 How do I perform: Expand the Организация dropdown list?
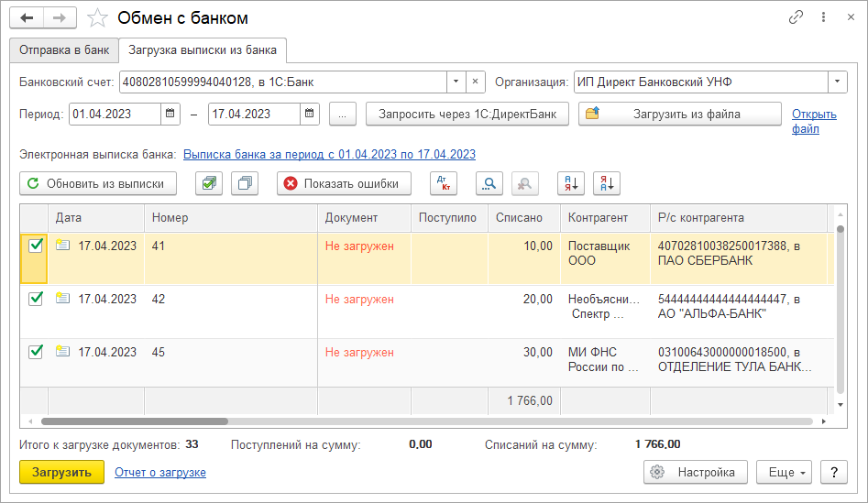point(838,82)
